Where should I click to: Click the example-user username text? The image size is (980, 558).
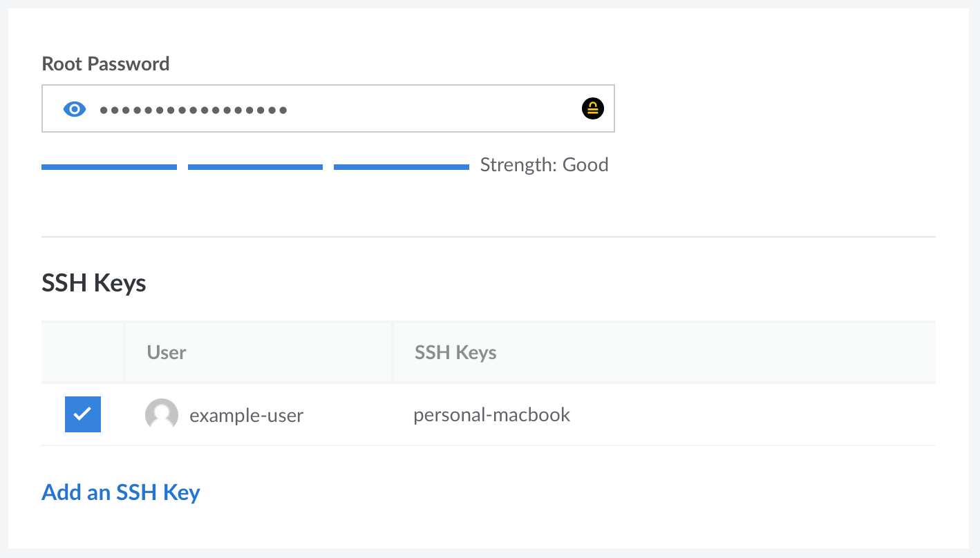(x=246, y=414)
